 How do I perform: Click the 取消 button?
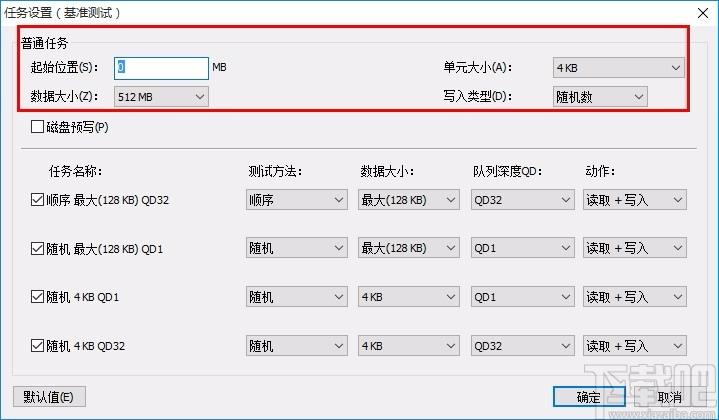[669, 397]
